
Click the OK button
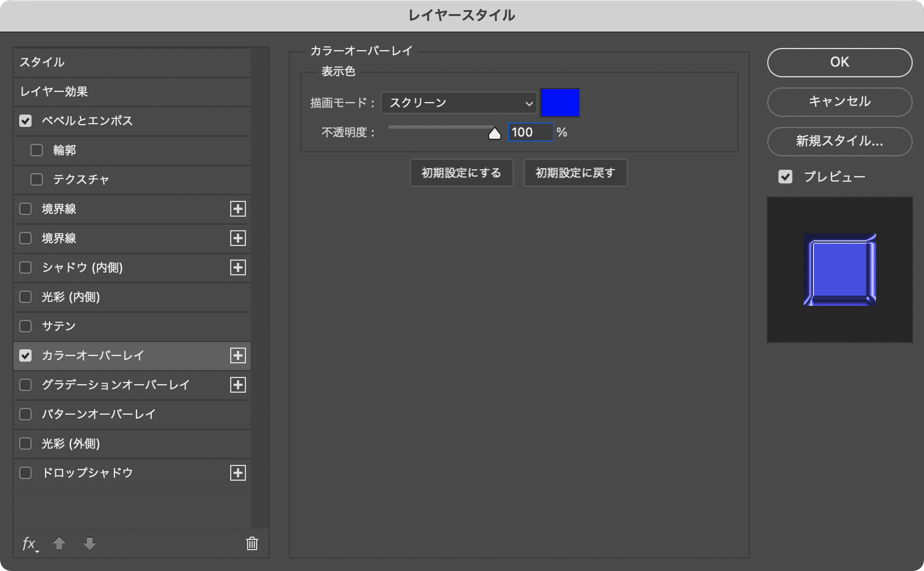point(839,62)
